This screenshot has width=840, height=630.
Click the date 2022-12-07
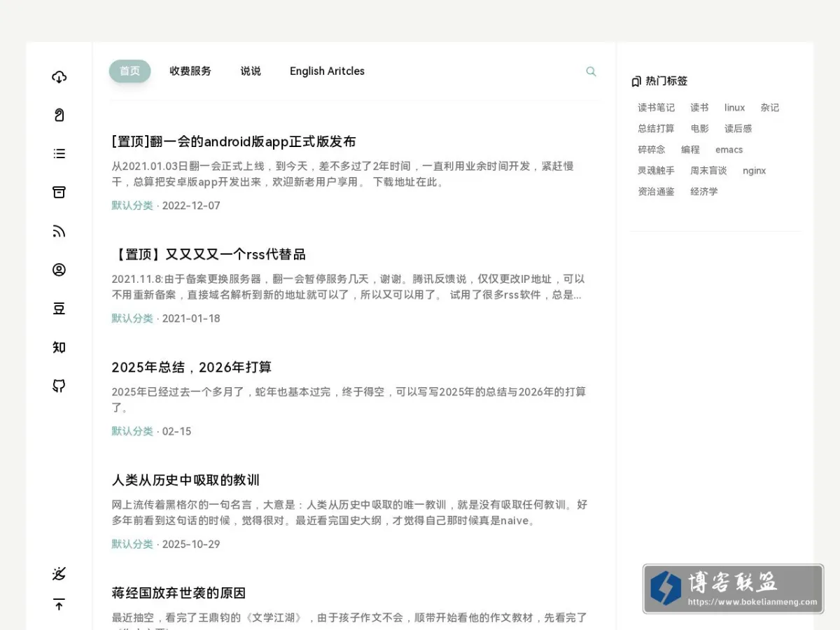(191, 206)
